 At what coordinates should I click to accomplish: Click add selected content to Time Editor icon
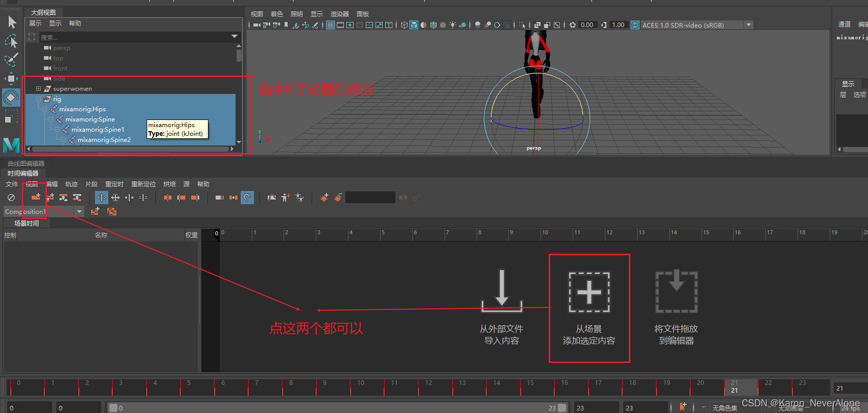(36, 197)
